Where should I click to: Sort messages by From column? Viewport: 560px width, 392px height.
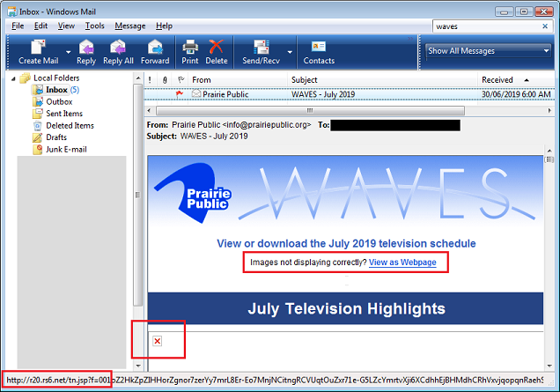[x=239, y=80]
